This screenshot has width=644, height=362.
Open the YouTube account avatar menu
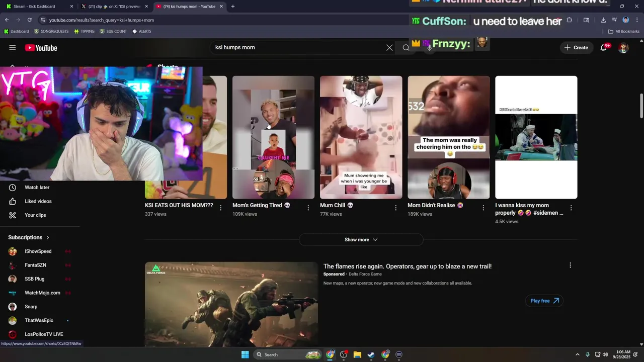click(623, 48)
